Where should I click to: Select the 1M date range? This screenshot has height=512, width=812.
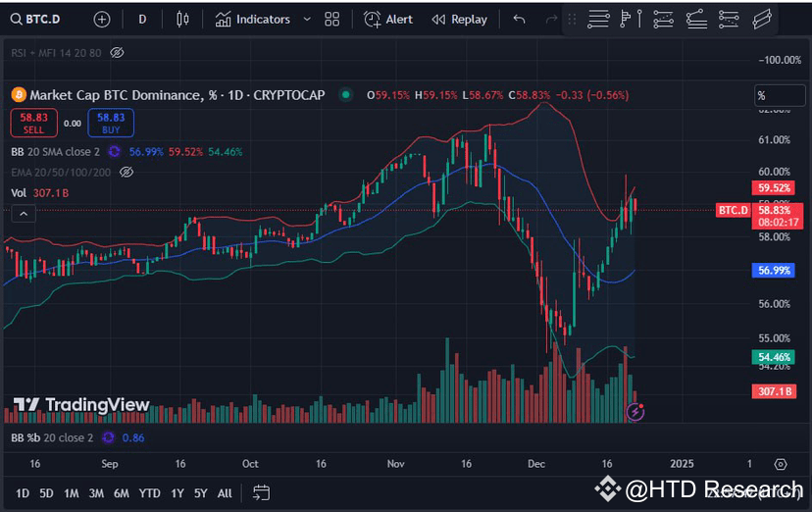tap(72, 493)
